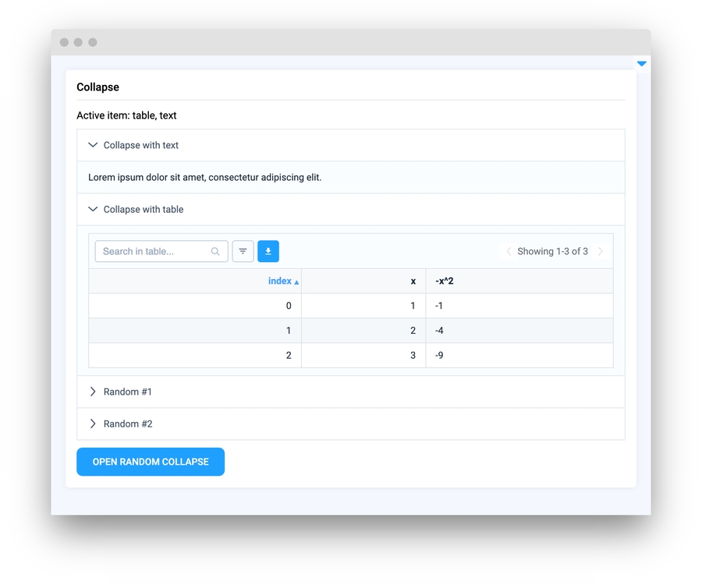Select the 'Random #1' panel title
This screenshot has width=702, height=588.
click(128, 391)
